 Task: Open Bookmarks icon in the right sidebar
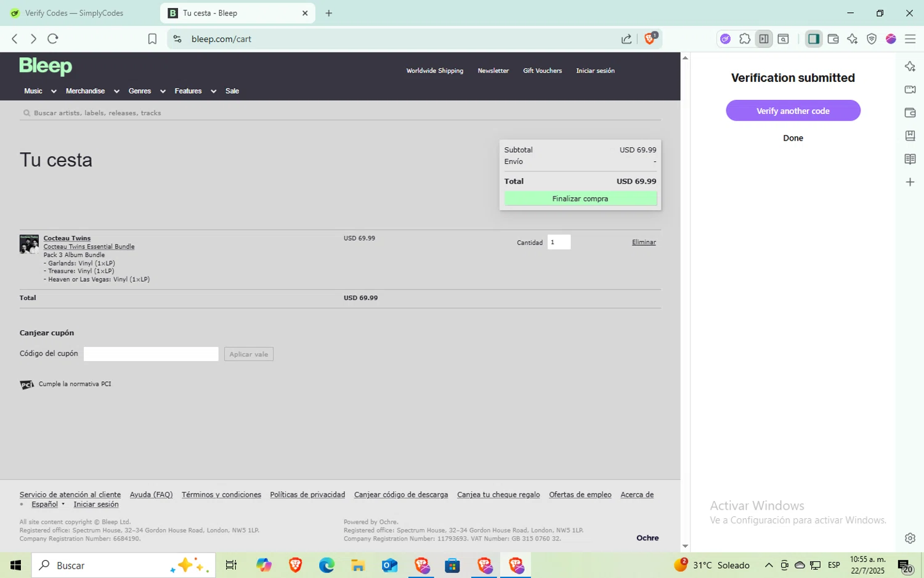tap(910, 136)
